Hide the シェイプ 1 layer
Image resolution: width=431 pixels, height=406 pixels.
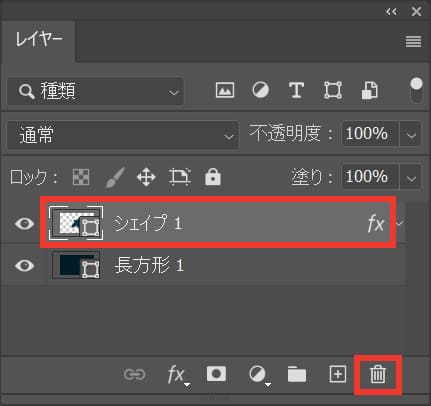pyautogui.click(x=24, y=223)
